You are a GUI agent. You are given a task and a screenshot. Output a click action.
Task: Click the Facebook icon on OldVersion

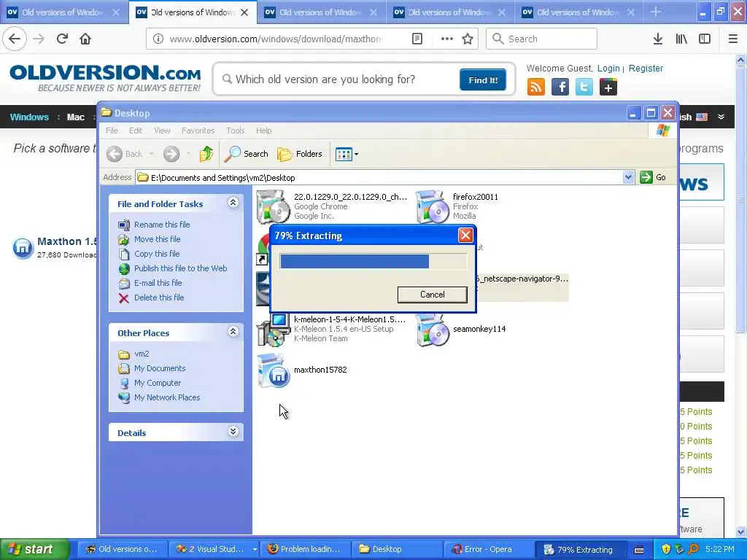[x=560, y=87]
